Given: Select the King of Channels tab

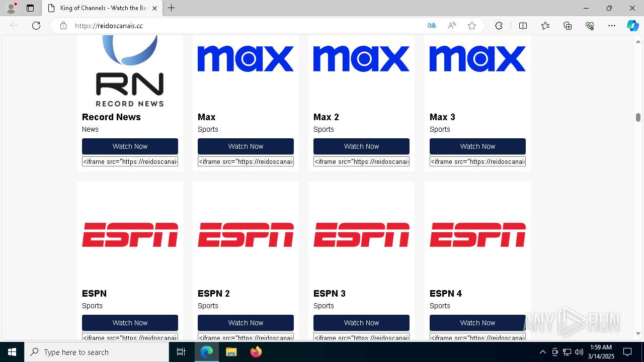Looking at the screenshot, I should [x=102, y=8].
